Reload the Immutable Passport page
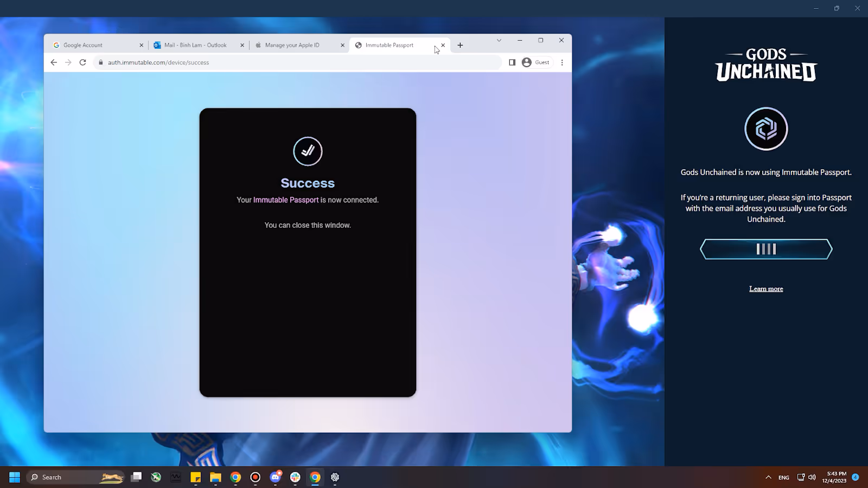This screenshot has width=868, height=488. point(83,62)
